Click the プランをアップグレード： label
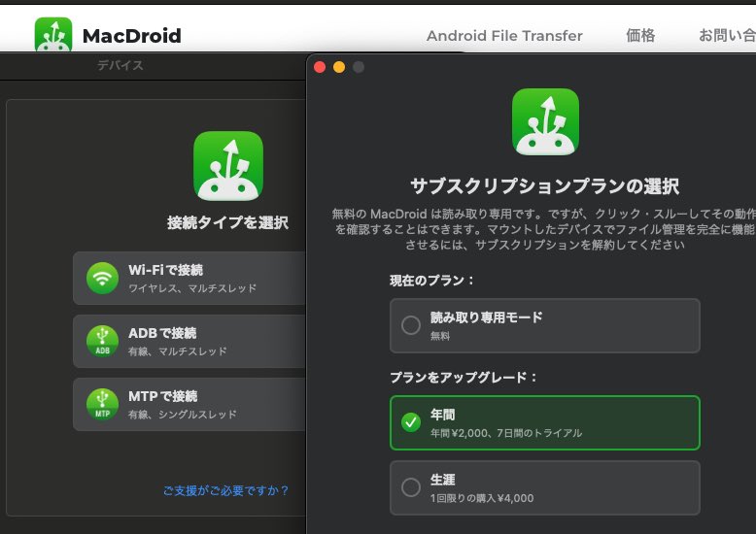The image size is (756, 534). coord(464,378)
